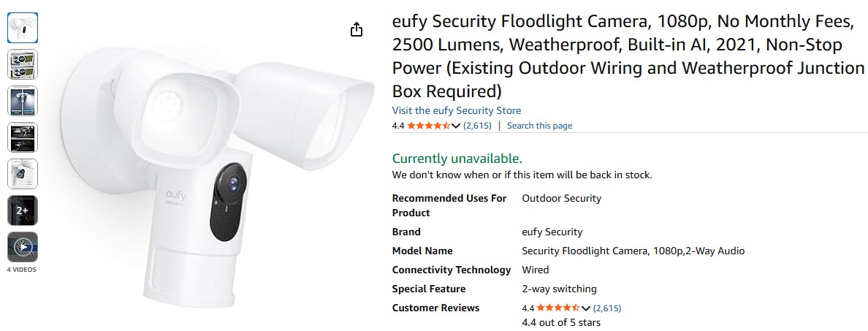Click the star rating in the Customer Reviews row
This screenshot has height=331, width=868.
(x=559, y=308)
